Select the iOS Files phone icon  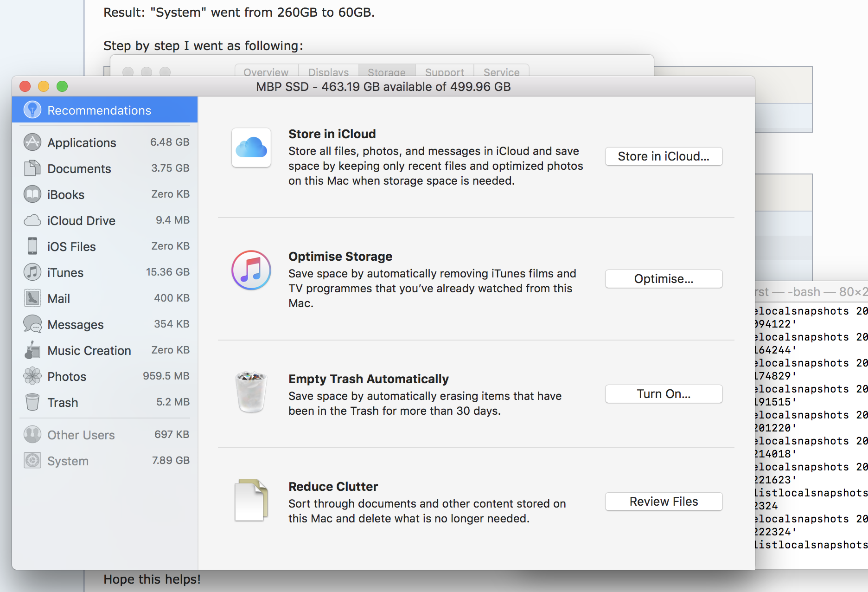click(32, 246)
